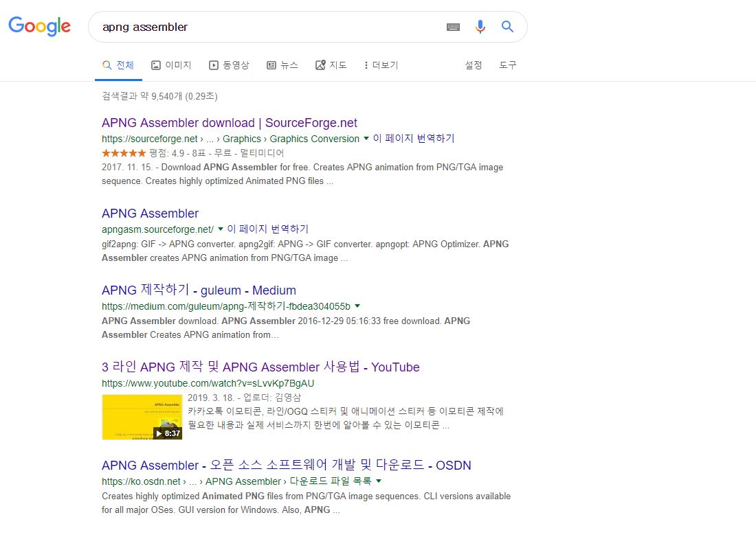Switch to the 뉴스 tab
The height and width of the screenshot is (537, 756).
tap(282, 65)
